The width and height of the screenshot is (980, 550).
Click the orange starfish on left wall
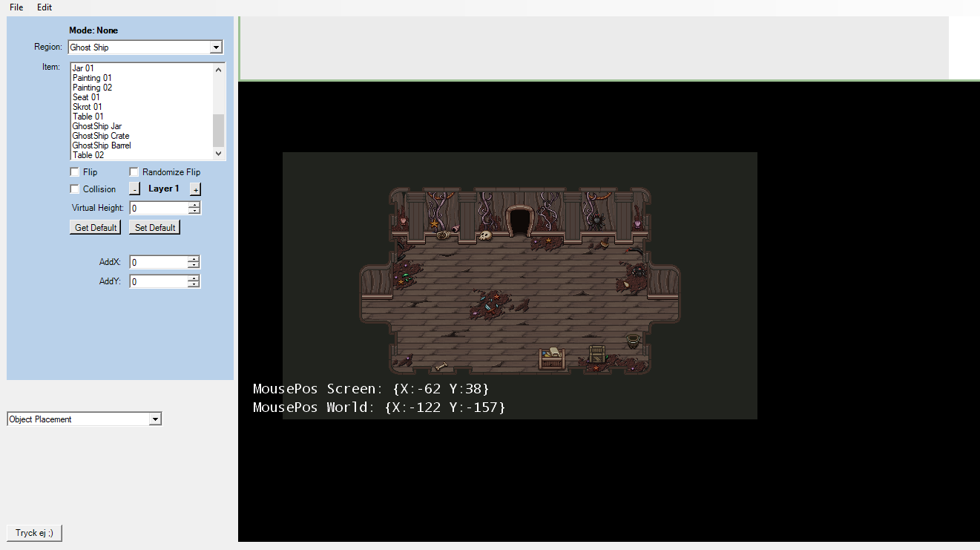tap(434, 222)
